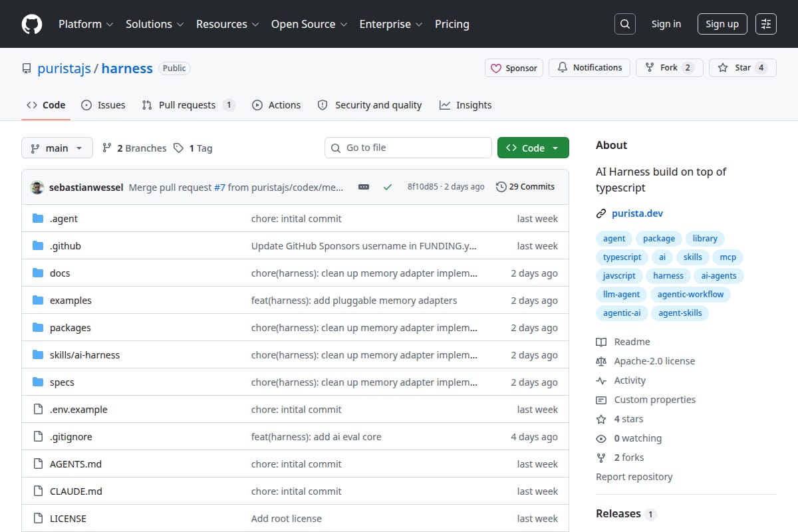
Task: Visit purista.dev website link
Action: [x=637, y=213]
